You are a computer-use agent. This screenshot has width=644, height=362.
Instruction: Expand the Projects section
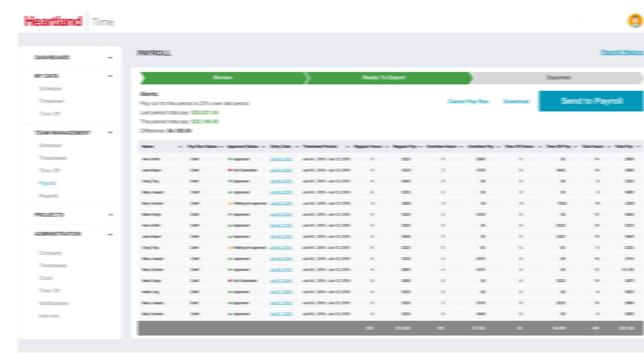[x=111, y=215]
